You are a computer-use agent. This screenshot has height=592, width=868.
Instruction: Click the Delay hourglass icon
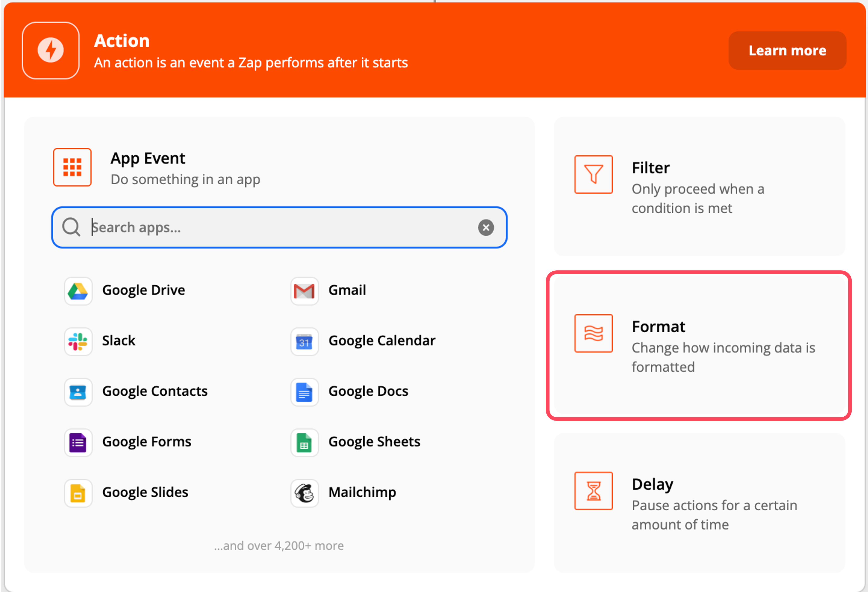pos(593,490)
